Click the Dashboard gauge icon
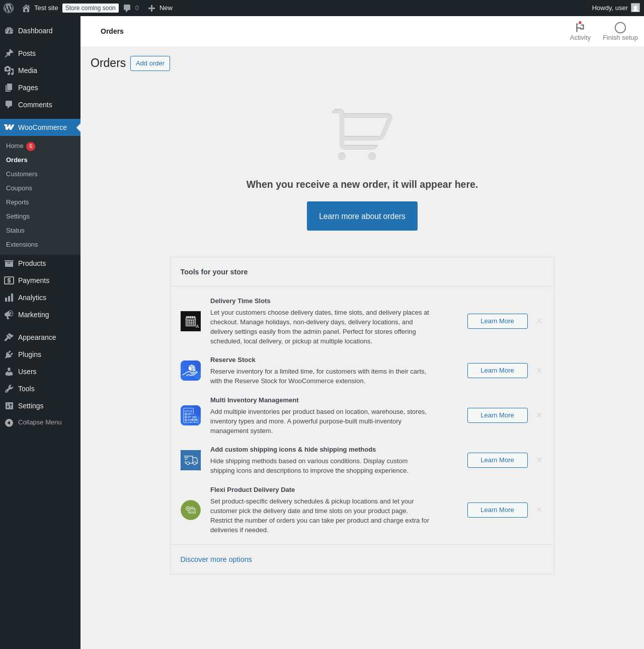This screenshot has width=644, height=649. [x=9, y=31]
